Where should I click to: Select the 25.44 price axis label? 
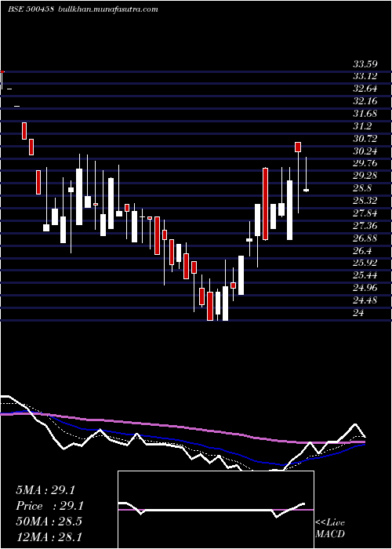365,275
